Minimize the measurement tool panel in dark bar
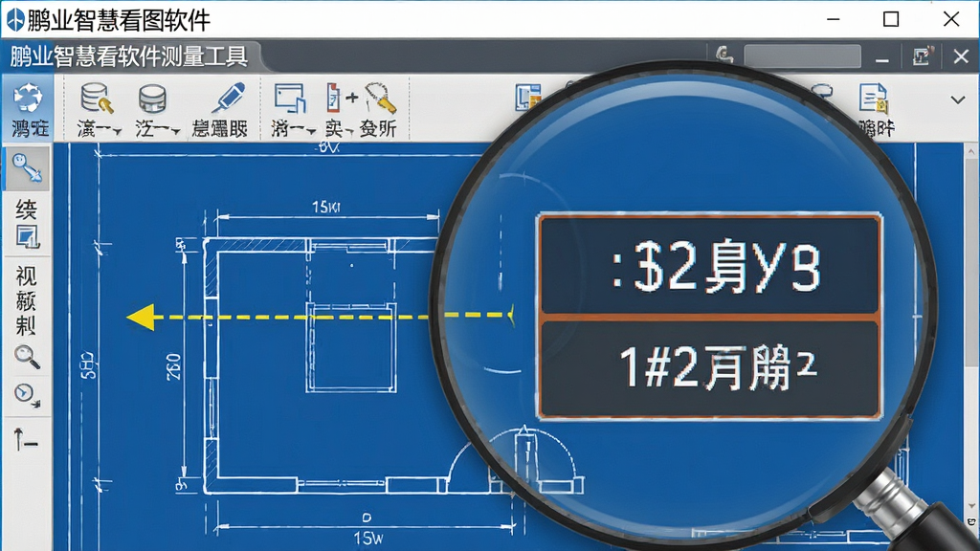Screen dimensions: 980x551 tap(881, 60)
